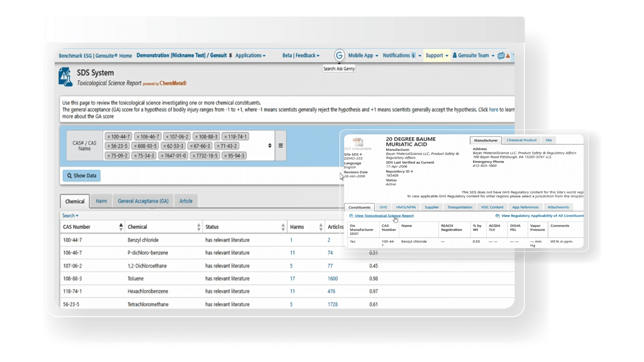Image resolution: width=644 pixels, height=362 pixels.
Task: Click the Constituents tab in SDS panel
Action: tap(359, 207)
